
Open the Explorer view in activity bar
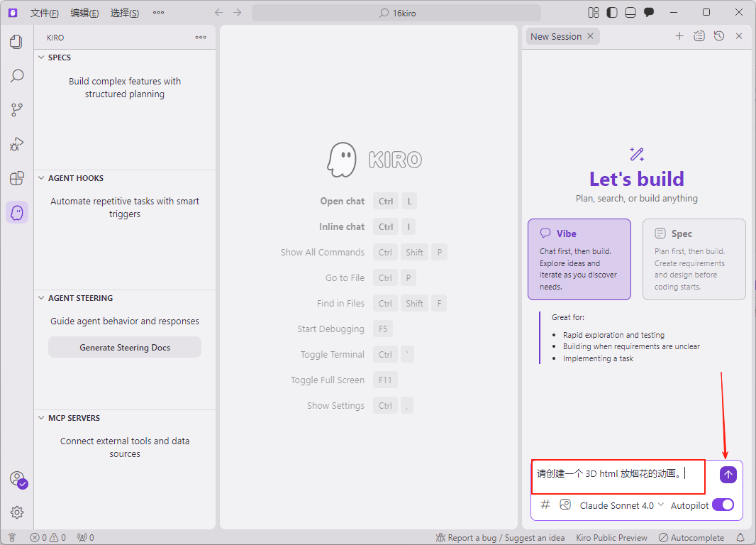pyautogui.click(x=16, y=42)
